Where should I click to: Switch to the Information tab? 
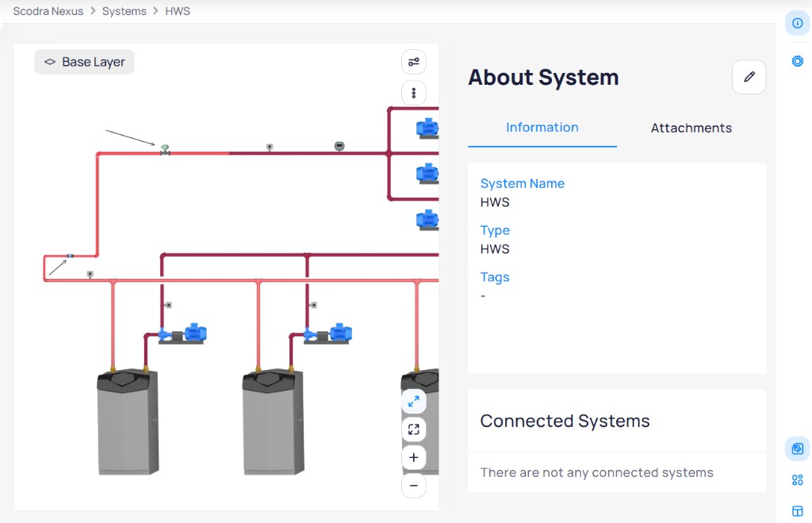(542, 128)
